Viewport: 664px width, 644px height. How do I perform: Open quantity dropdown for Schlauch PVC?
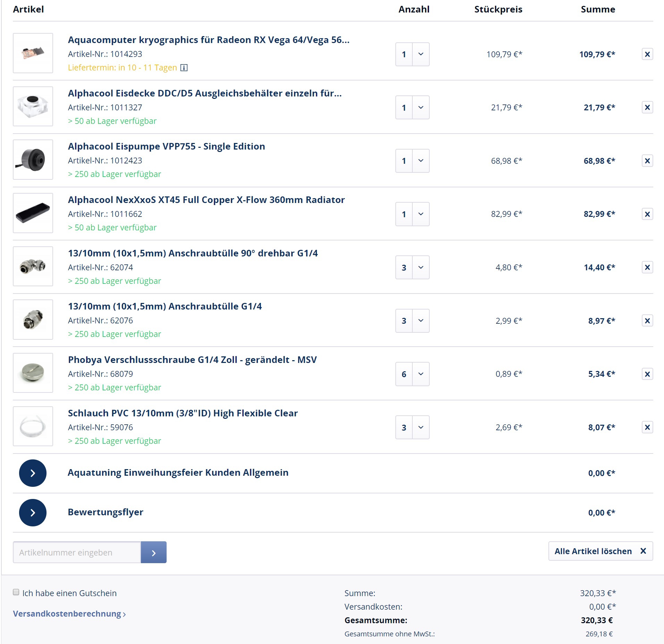coord(421,427)
